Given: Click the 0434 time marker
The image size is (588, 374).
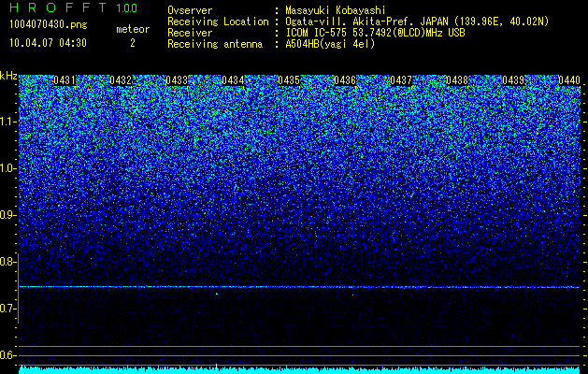Looking at the screenshot, I should pyautogui.click(x=233, y=80).
